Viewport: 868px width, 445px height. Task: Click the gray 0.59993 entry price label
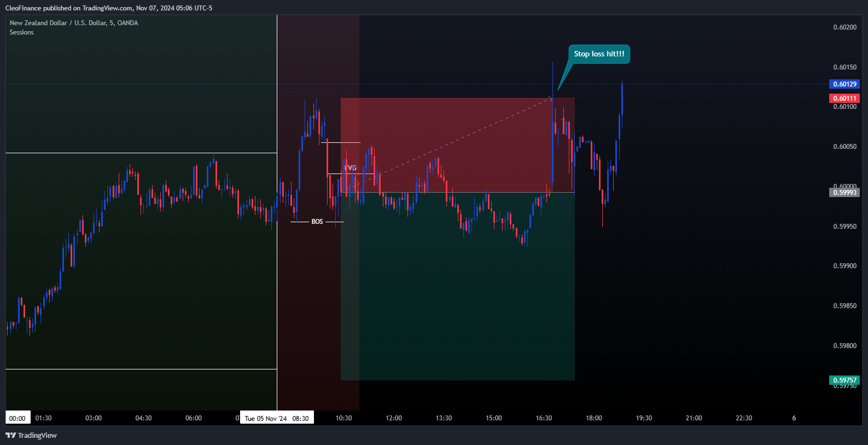844,193
